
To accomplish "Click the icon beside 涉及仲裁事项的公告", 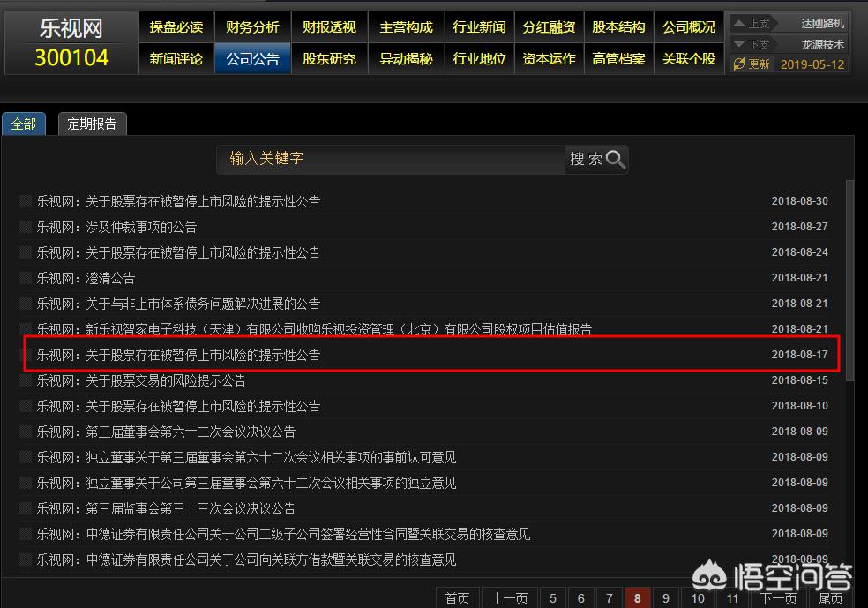I will (26, 227).
